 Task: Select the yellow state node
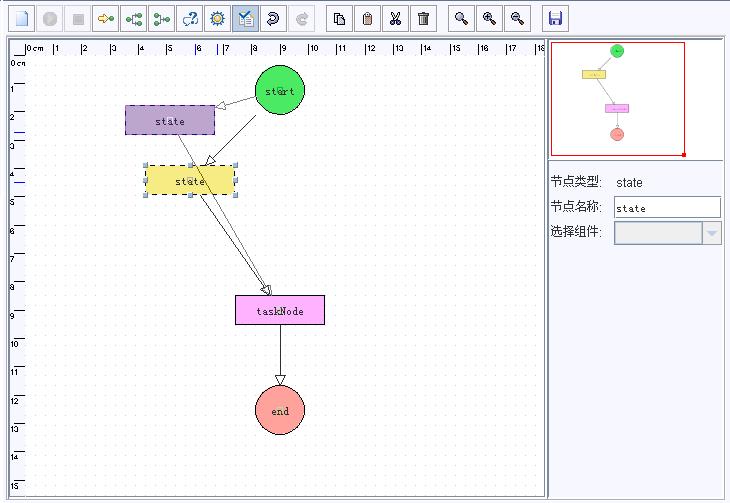(x=190, y=180)
